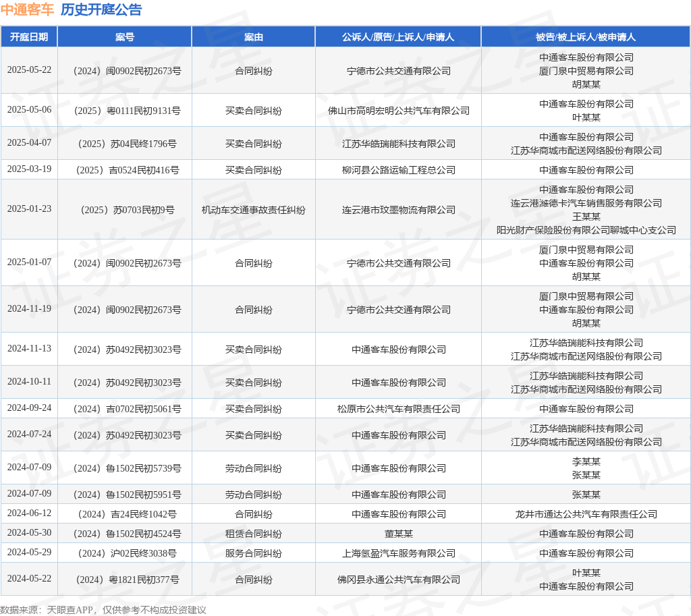Click case number '(2024)鲁1502民初4524号'
This screenshot has height=616, width=691.
pos(127,534)
